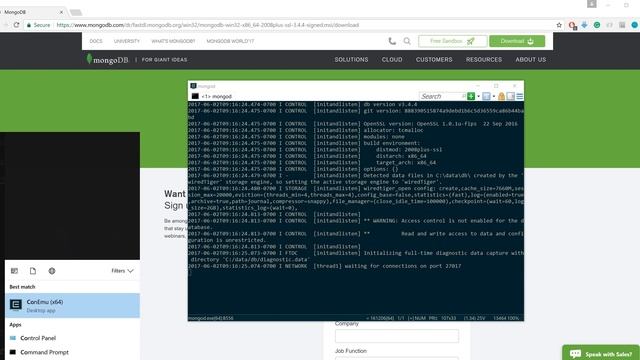The image size is (640, 360).
Task: Click the ConEmu window title icon
Action: tap(193, 86)
